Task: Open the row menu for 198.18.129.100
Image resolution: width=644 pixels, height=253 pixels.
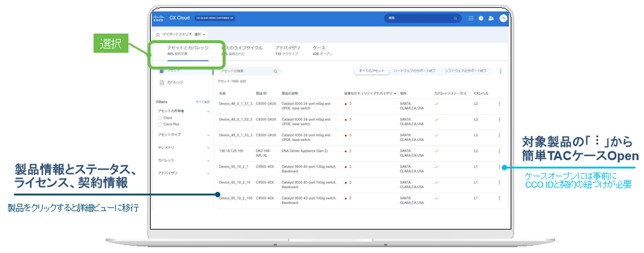Action: [499, 151]
